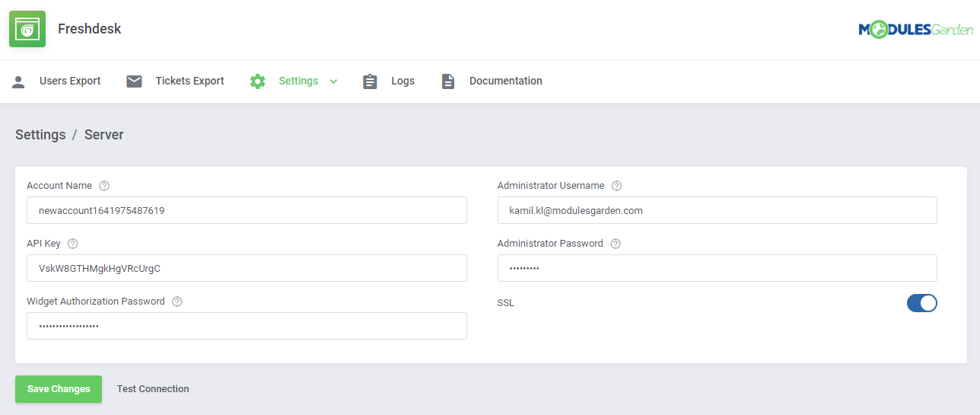
Task: Click the Settings breadcrumb link
Action: click(x=40, y=135)
